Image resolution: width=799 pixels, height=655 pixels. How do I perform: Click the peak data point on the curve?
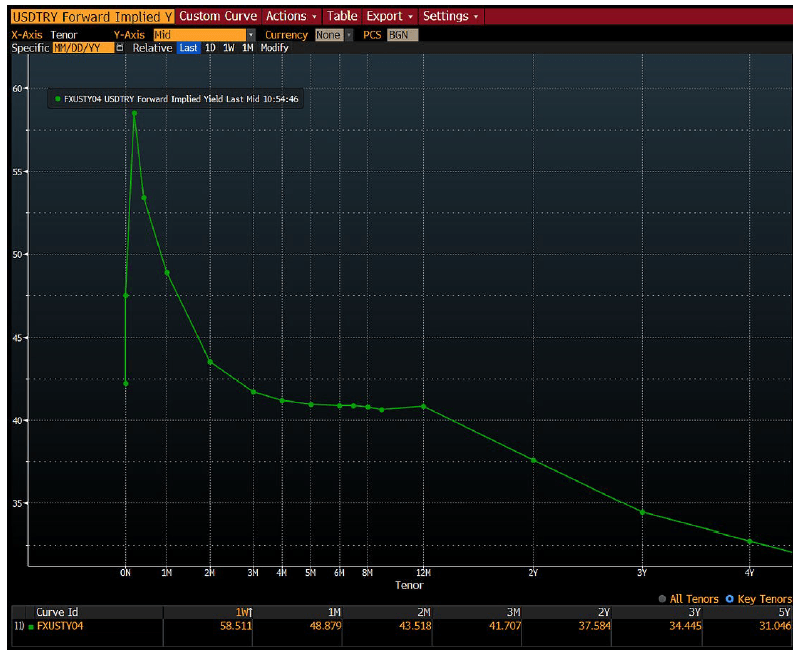pos(134,113)
